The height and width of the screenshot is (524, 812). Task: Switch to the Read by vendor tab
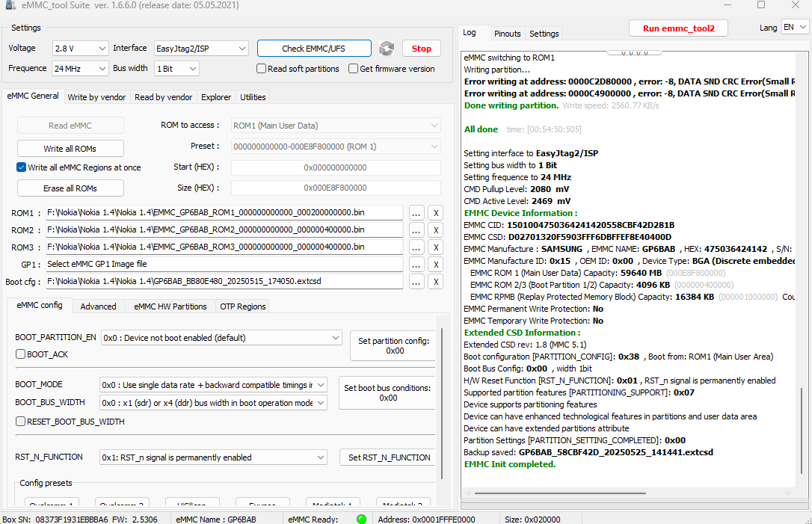[x=163, y=97]
